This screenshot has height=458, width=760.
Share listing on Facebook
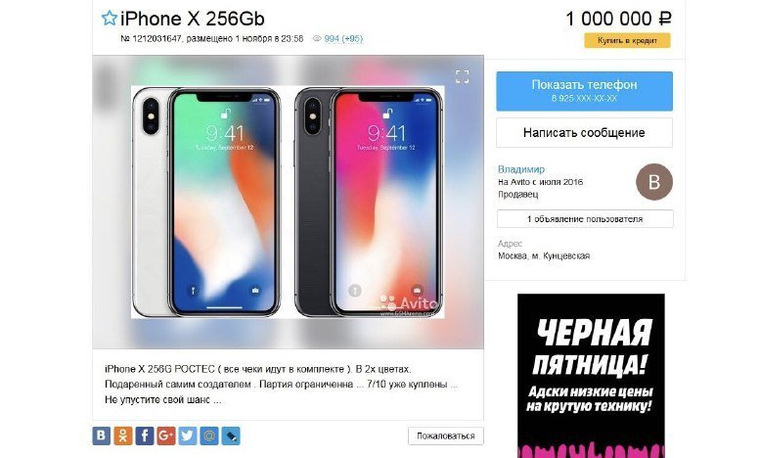[144, 436]
